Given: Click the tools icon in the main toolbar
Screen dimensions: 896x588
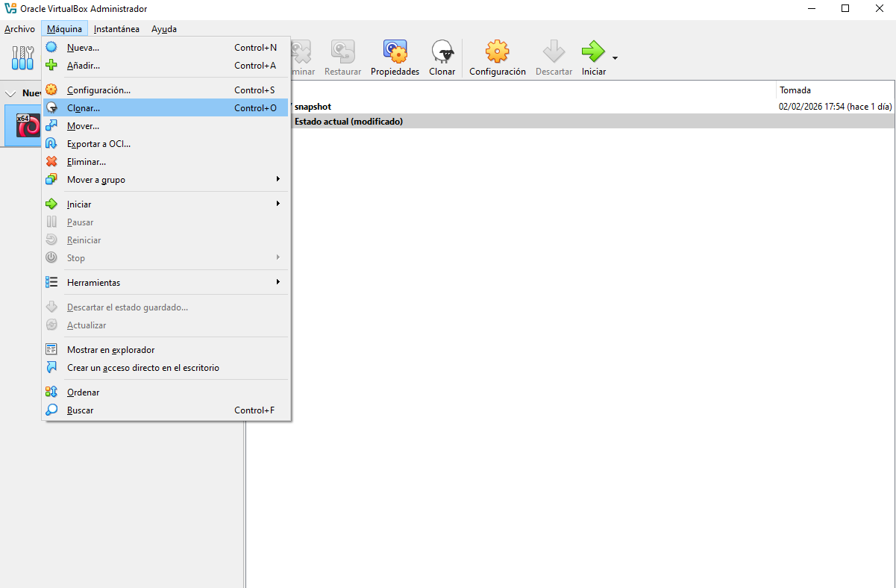Looking at the screenshot, I should coord(24,57).
